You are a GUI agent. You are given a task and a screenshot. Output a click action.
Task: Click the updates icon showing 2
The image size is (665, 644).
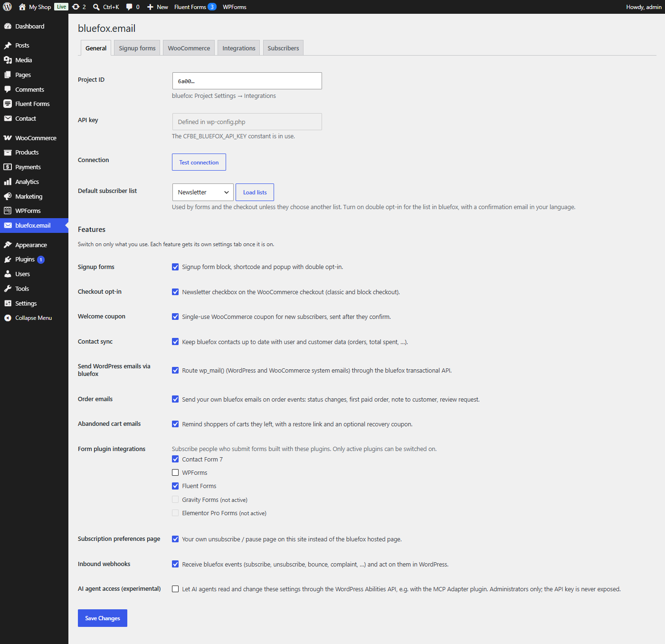(76, 7)
